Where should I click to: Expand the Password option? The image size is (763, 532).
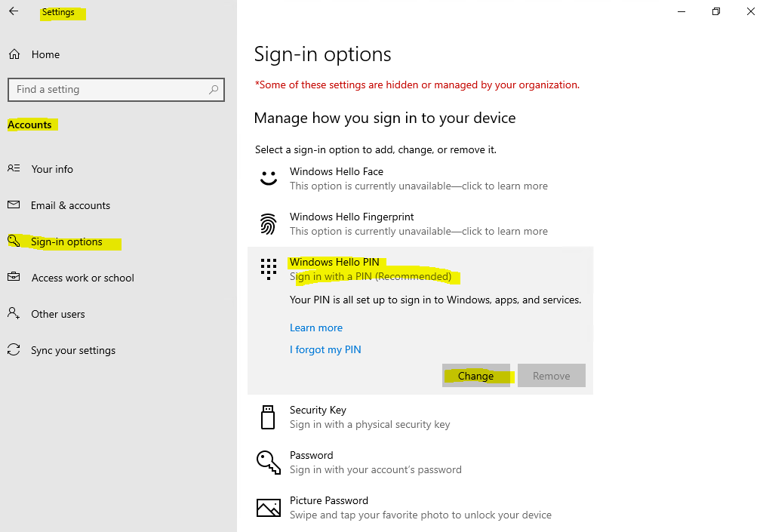point(420,463)
